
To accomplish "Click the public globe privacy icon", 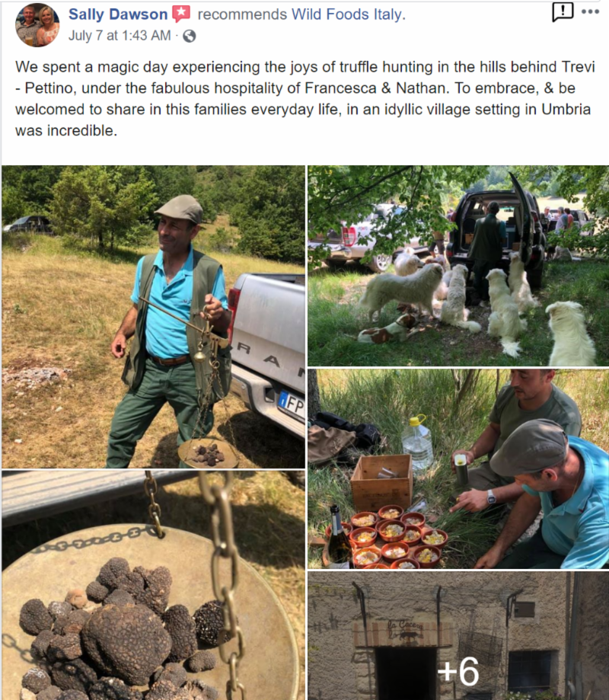I will point(189,36).
